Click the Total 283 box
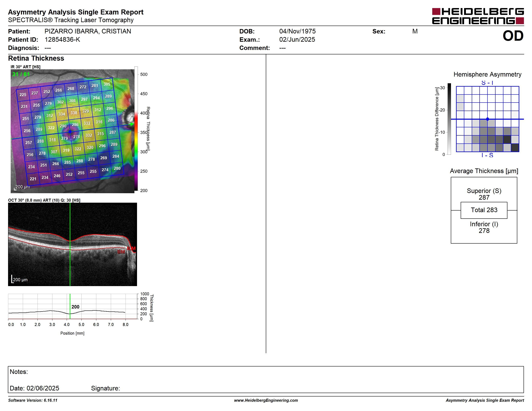 [x=484, y=210]
